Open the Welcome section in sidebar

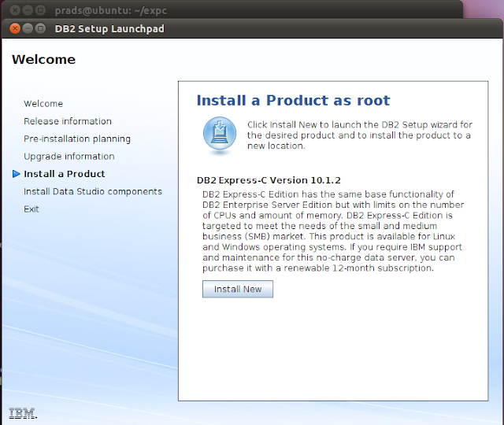(43, 104)
